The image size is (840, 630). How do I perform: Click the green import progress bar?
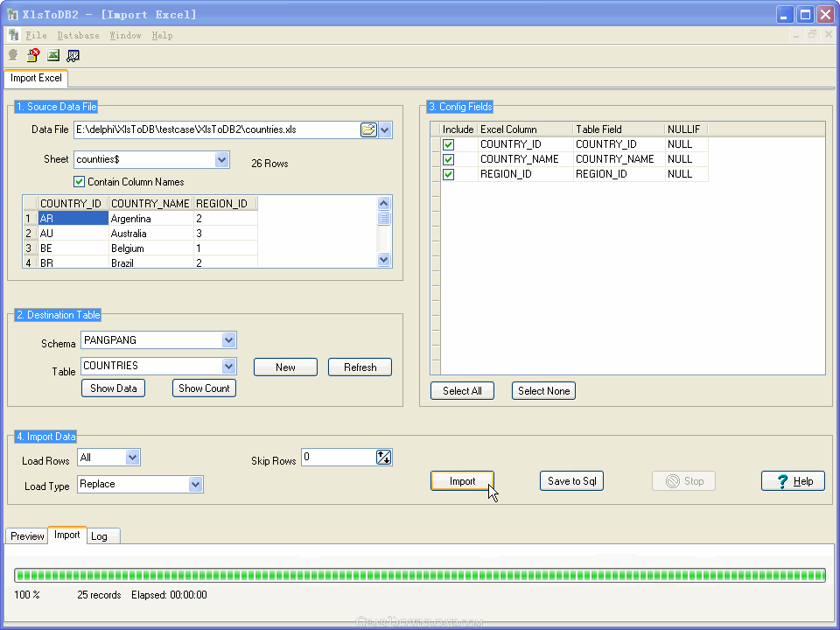pos(420,576)
